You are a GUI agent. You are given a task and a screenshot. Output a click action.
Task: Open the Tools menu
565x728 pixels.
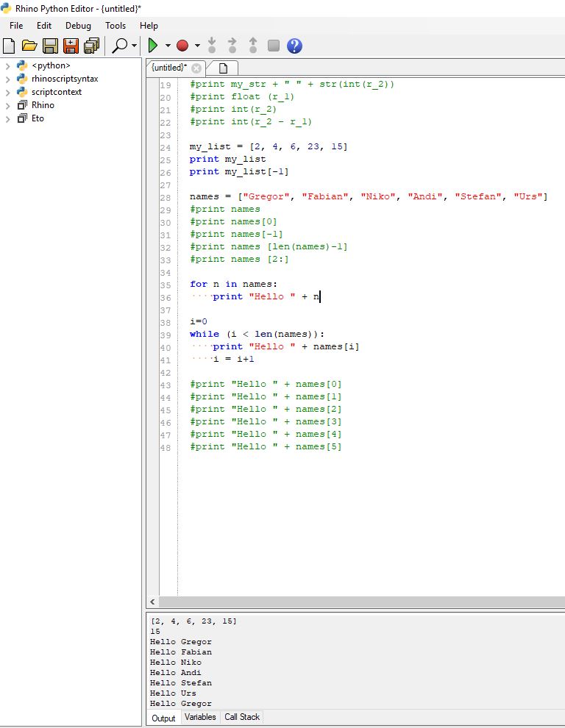pyautogui.click(x=116, y=26)
